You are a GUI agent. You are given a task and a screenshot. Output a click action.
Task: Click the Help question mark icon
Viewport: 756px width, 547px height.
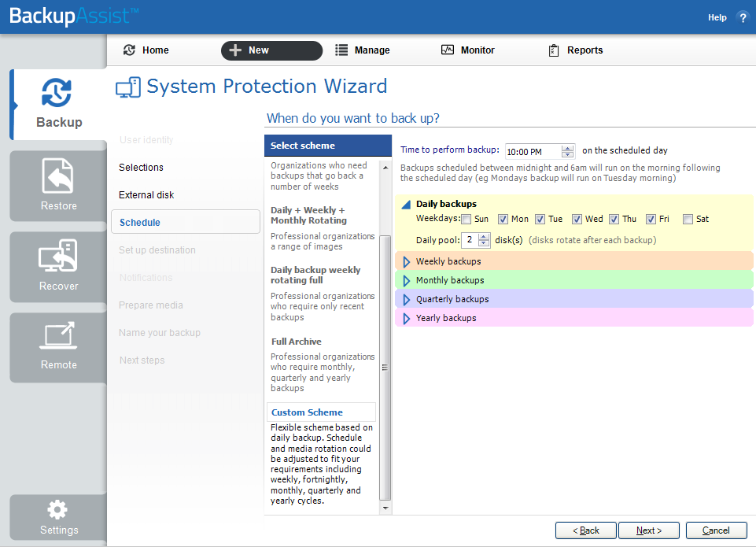[743, 18]
